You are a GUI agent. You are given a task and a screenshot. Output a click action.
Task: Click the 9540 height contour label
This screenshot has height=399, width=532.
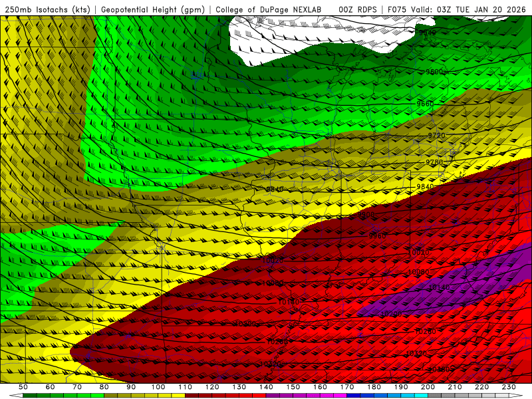pyautogui.click(x=427, y=33)
